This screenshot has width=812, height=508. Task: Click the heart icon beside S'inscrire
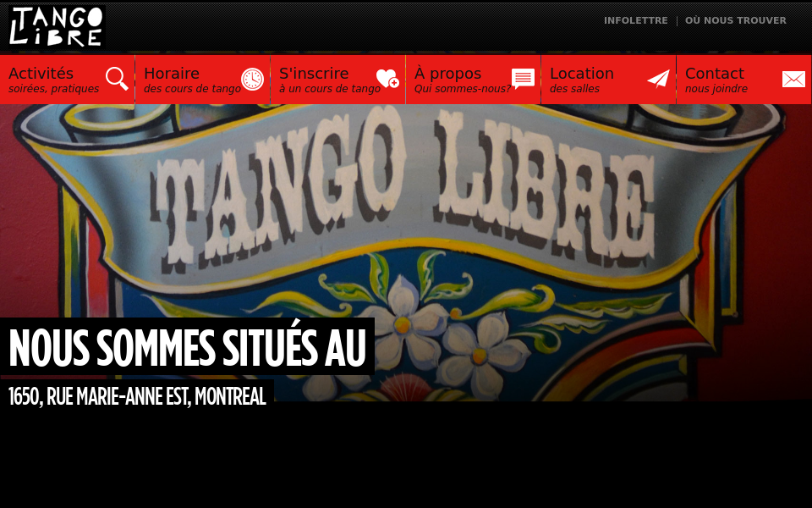(x=387, y=79)
